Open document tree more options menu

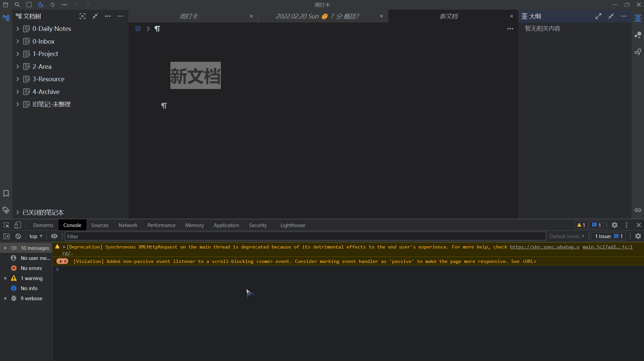(108, 16)
